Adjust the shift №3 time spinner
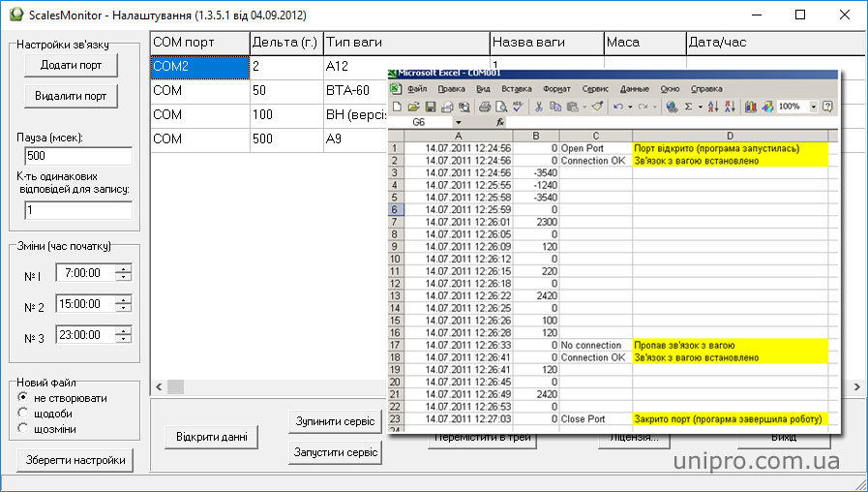Viewport: 868px width, 492px height. (x=124, y=335)
